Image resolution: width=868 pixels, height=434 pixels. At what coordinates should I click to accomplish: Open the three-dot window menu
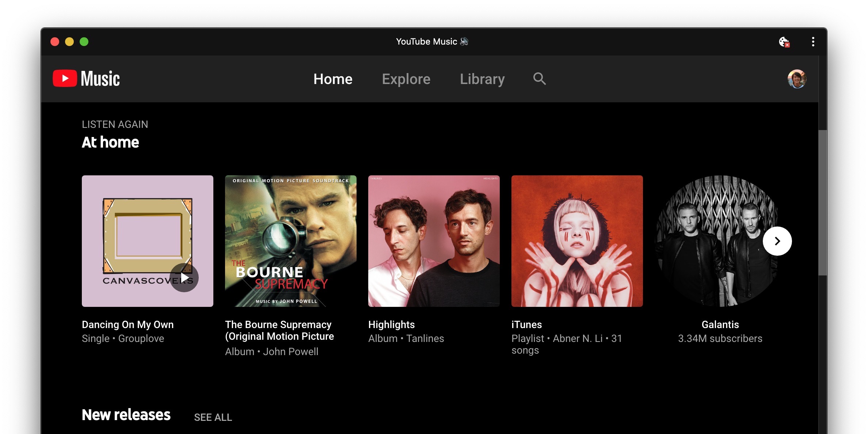(x=813, y=42)
